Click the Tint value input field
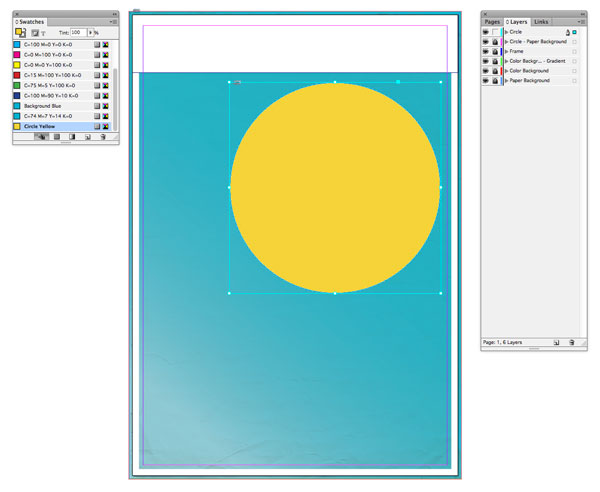The image size is (600, 492). click(79, 33)
